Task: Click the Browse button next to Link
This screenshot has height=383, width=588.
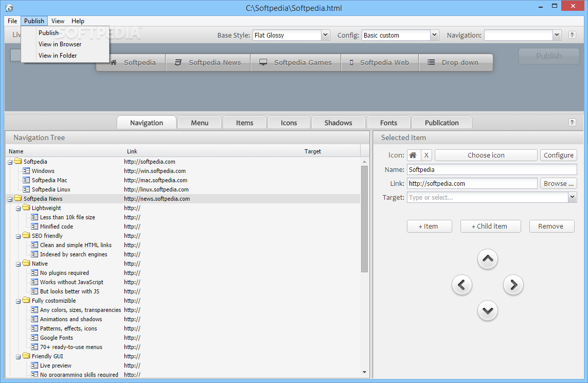Action: pyautogui.click(x=558, y=183)
